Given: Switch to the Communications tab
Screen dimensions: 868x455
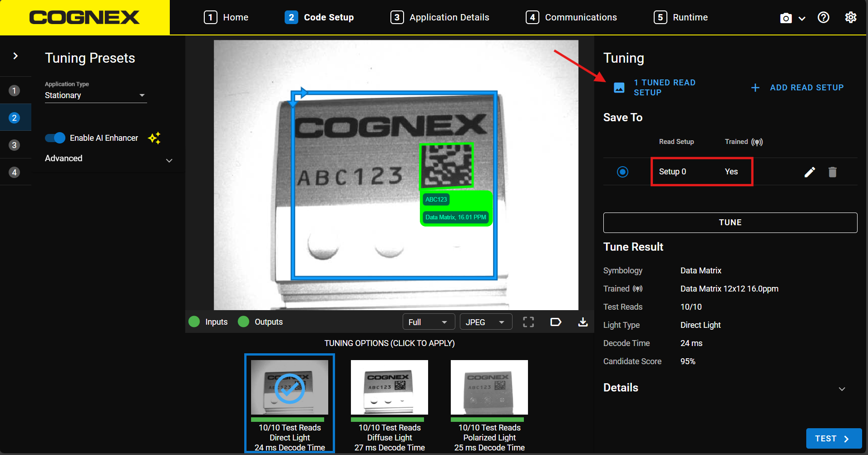Looking at the screenshot, I should (x=571, y=17).
